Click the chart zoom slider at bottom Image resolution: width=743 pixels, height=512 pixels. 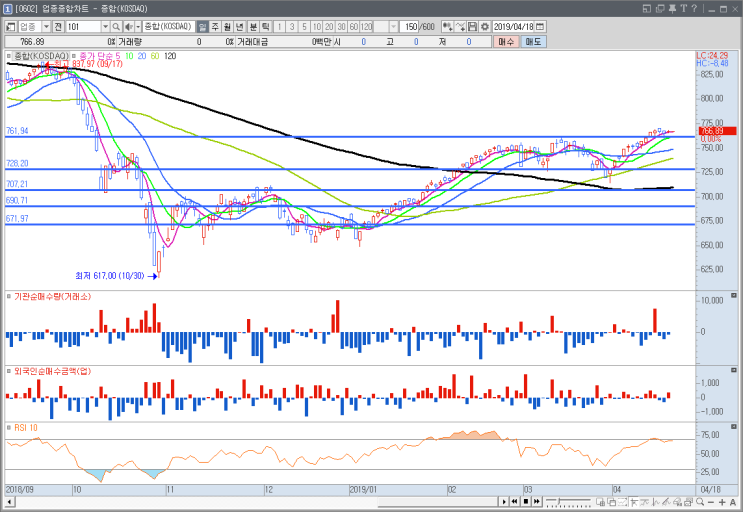click(x=568, y=502)
